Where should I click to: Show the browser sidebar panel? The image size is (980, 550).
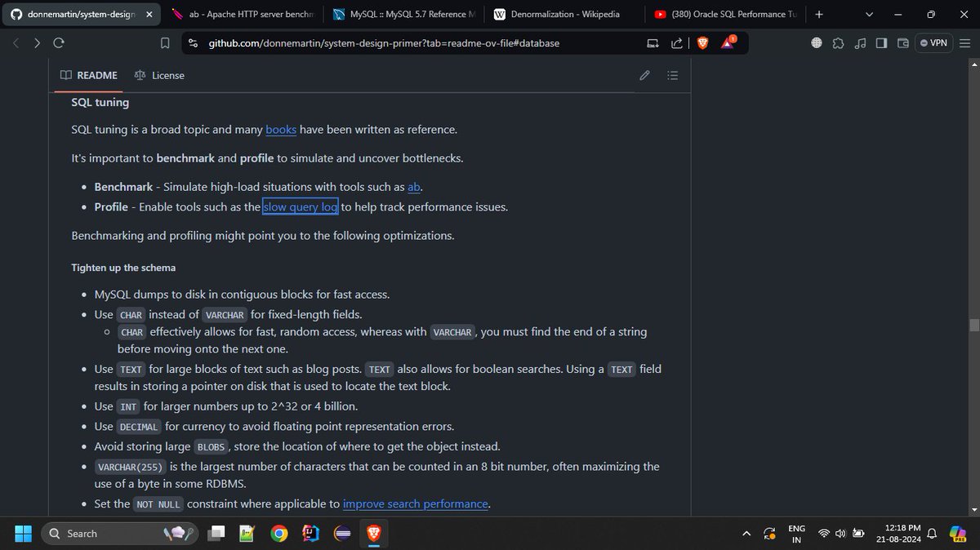pyautogui.click(x=881, y=43)
